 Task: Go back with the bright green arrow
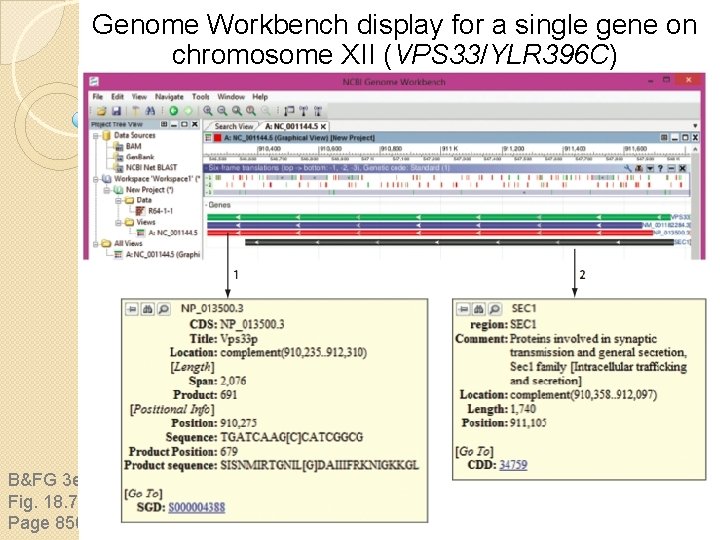click(174, 111)
